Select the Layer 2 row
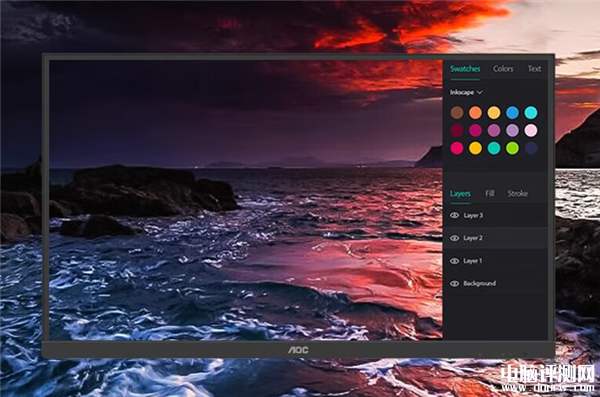The height and width of the screenshot is (397, 600). point(495,238)
